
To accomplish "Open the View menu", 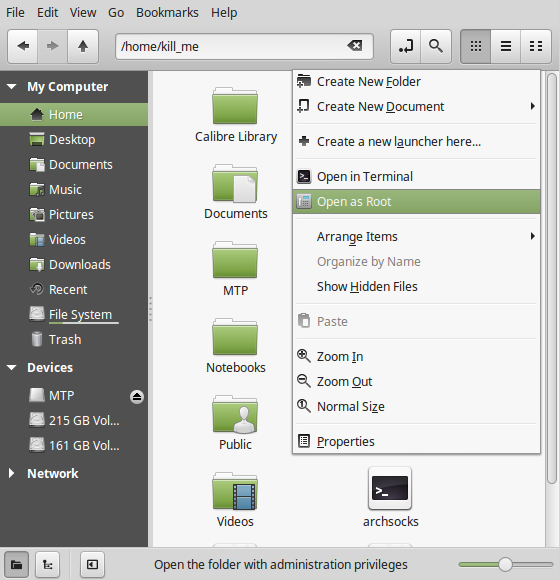I will 83,13.
